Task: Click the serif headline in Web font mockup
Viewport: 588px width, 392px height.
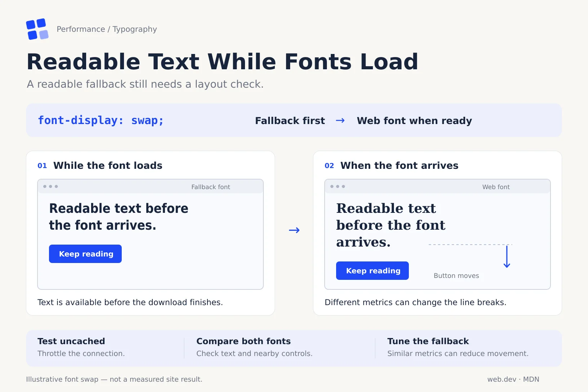Action: click(x=391, y=225)
